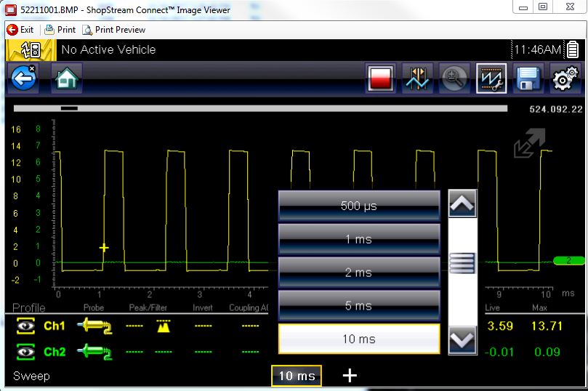Choose the 2 ms sweep option
Image resolution: width=588 pixels, height=391 pixels.
click(359, 273)
